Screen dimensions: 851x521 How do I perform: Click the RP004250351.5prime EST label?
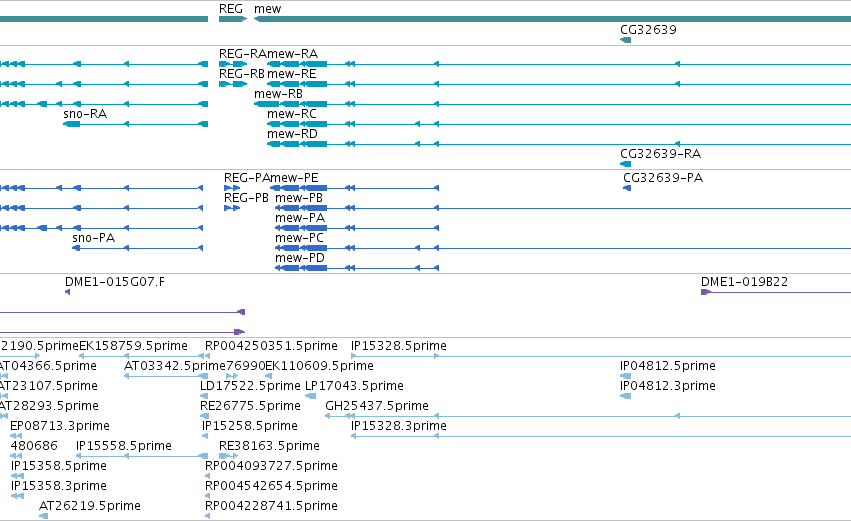coord(271,346)
